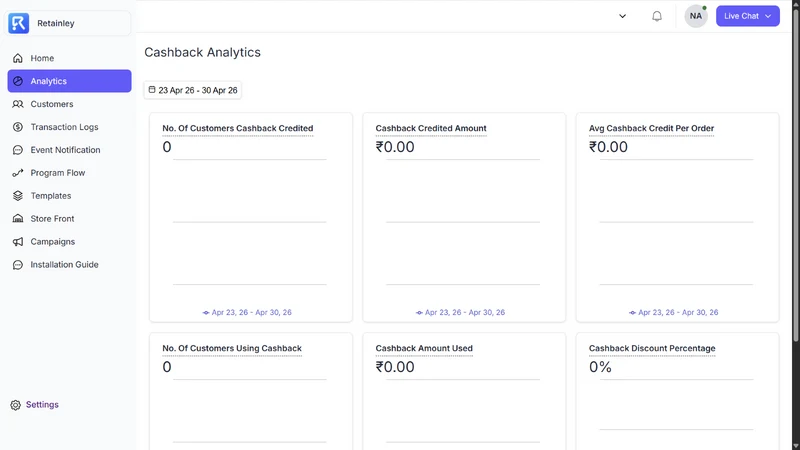Open the 23 Apr 26 - 30 Apr 26 date range picker
Viewport: 800px width, 450px height.
pyautogui.click(x=192, y=90)
